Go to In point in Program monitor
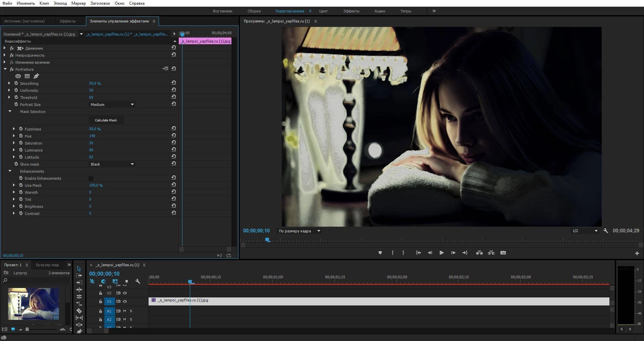 click(418, 253)
